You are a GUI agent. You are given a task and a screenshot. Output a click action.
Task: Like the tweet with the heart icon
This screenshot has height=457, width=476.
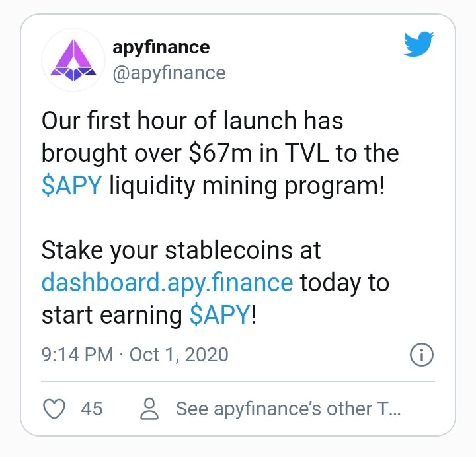(54, 409)
